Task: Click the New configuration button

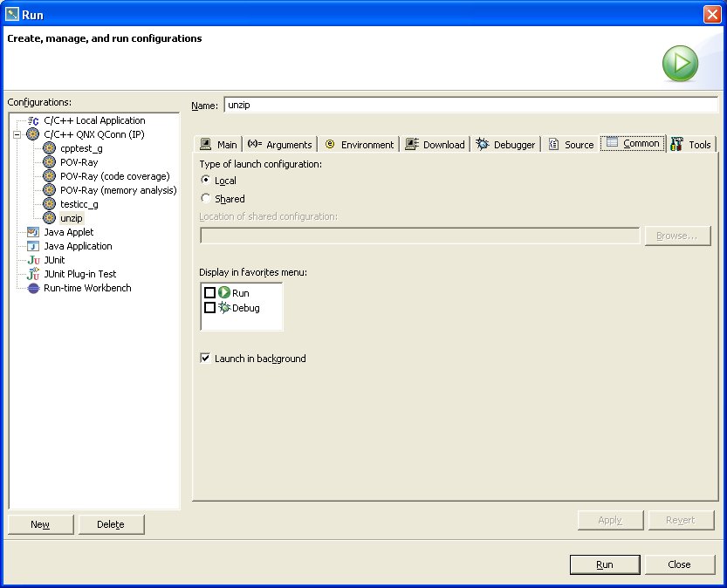Action: click(40, 524)
